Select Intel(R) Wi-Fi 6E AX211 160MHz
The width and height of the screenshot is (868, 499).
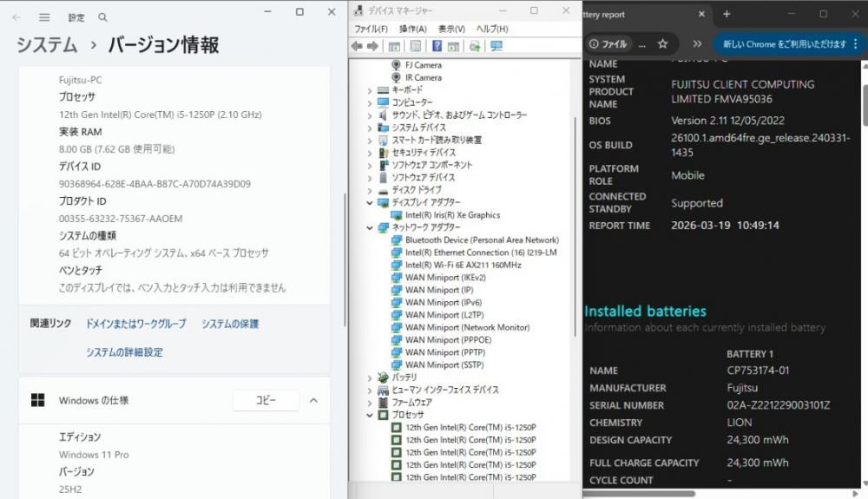point(463,265)
